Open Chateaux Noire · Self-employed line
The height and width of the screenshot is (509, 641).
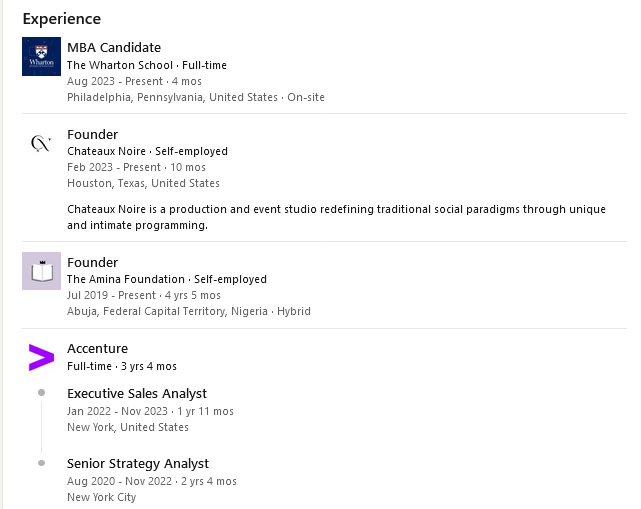coord(148,151)
